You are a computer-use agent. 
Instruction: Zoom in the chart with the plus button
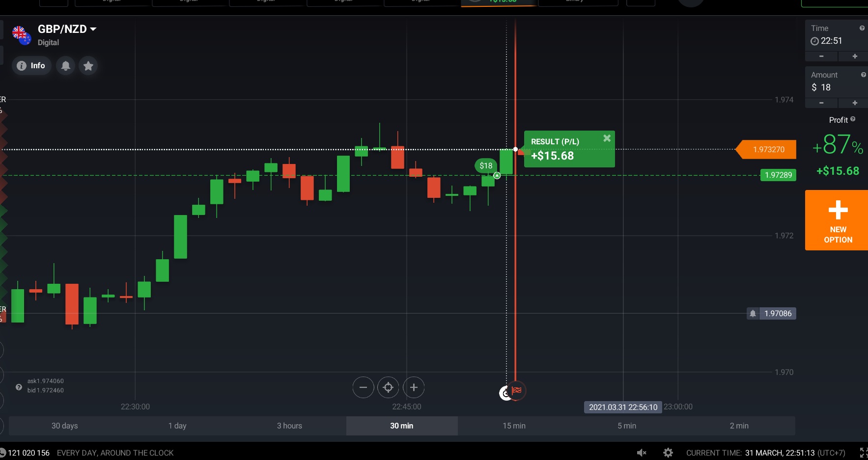click(414, 387)
